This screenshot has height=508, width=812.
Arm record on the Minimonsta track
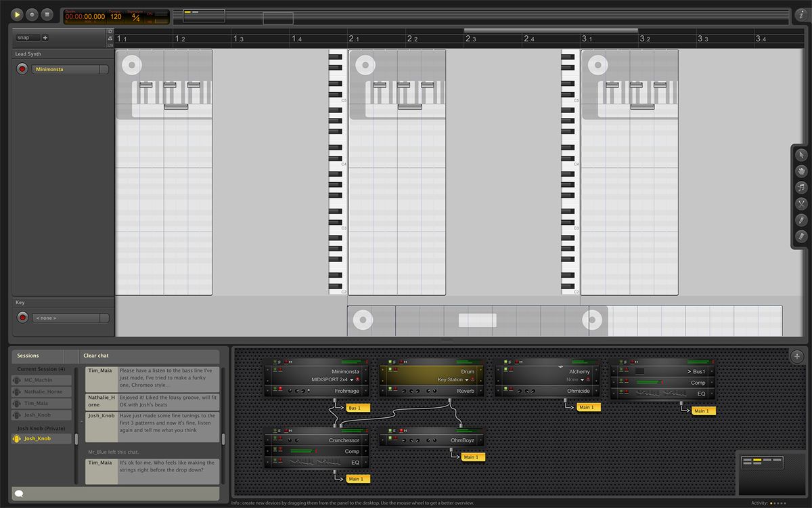tap(22, 68)
